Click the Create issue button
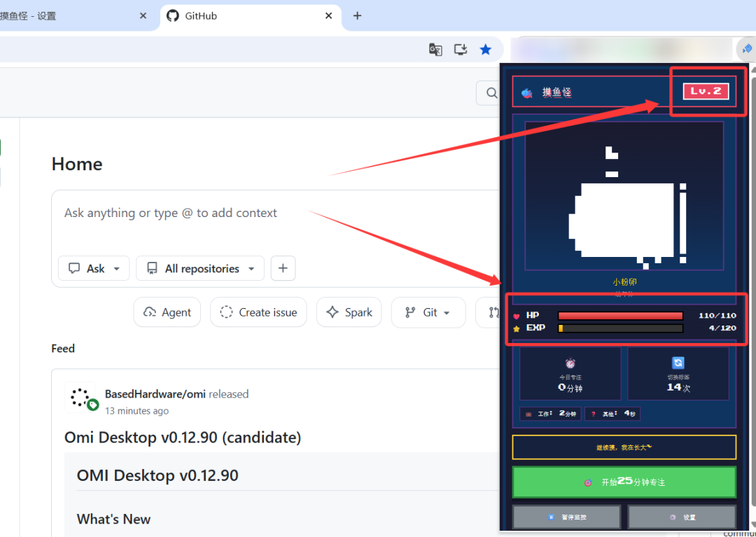This screenshot has width=756, height=537. (x=258, y=312)
